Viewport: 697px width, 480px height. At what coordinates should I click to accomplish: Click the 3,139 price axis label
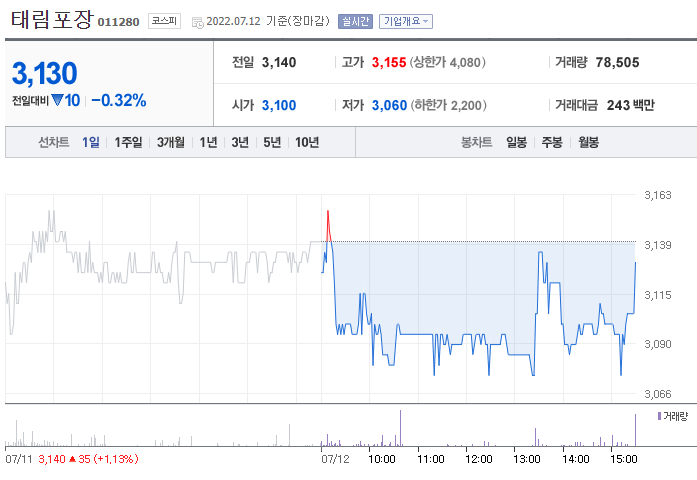point(658,245)
